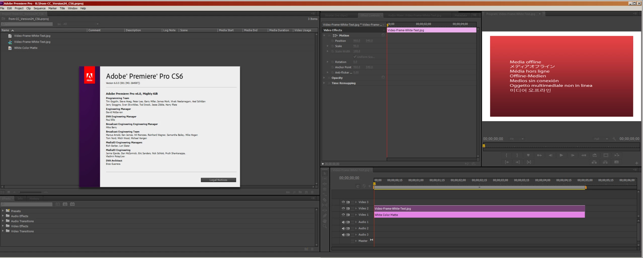Step forward one frame
This screenshot has width=644, height=258.
tap(573, 155)
